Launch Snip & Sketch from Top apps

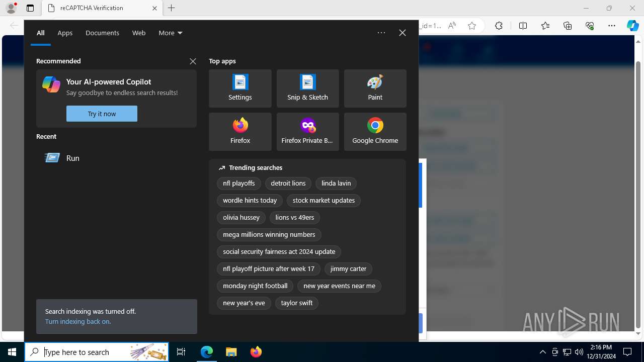[x=307, y=88]
